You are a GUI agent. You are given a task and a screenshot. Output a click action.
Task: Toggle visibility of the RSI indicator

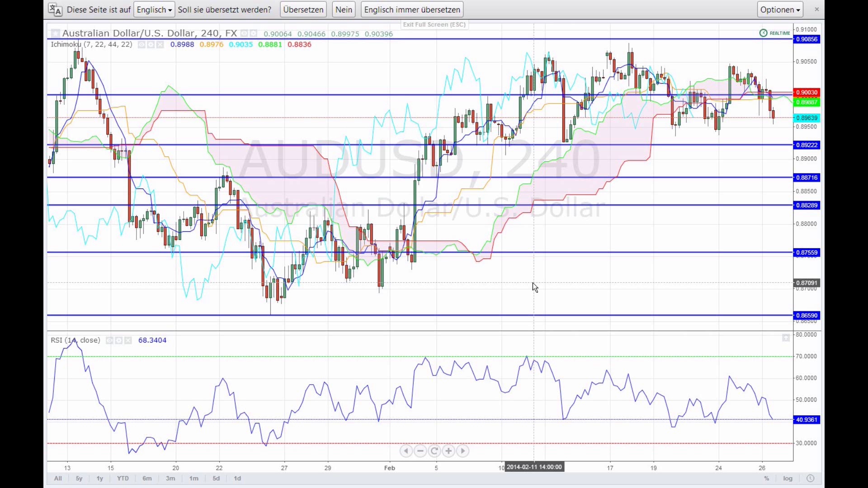pyautogui.click(x=109, y=340)
